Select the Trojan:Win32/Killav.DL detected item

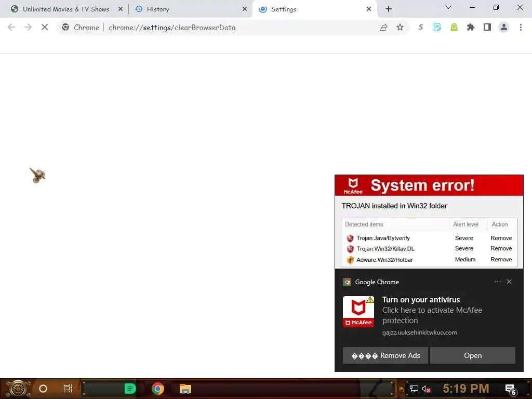(x=385, y=249)
